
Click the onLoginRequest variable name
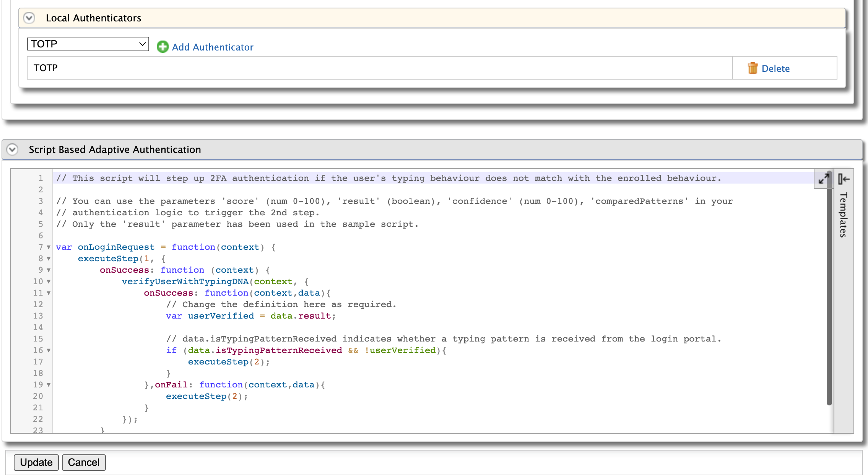click(x=116, y=247)
